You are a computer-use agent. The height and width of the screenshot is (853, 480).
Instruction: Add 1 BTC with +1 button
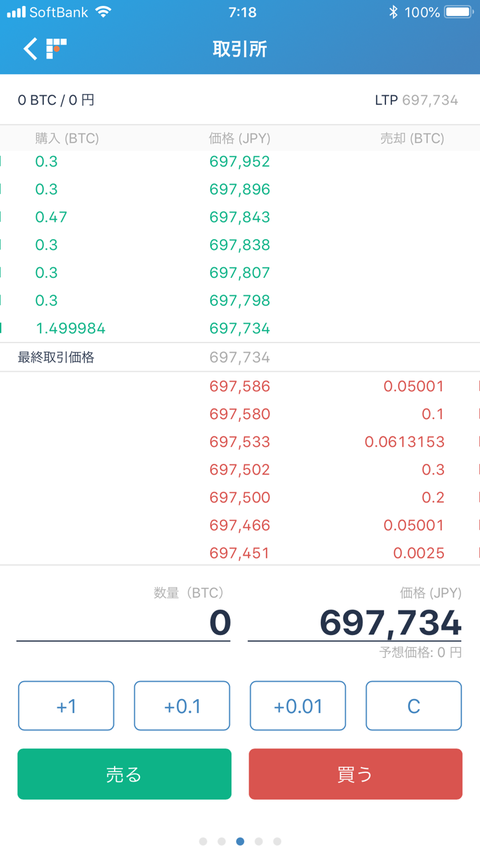66,706
